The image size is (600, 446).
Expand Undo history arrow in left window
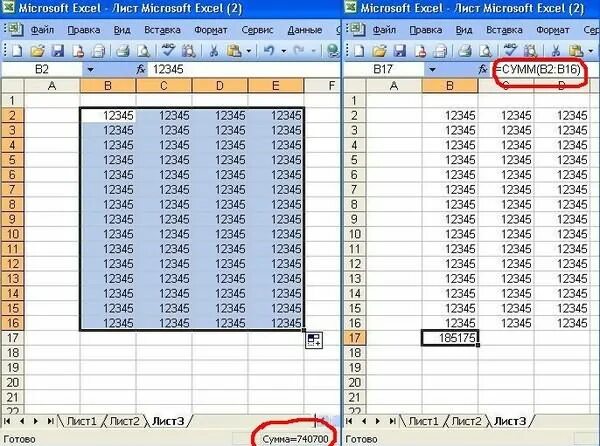pos(284,50)
